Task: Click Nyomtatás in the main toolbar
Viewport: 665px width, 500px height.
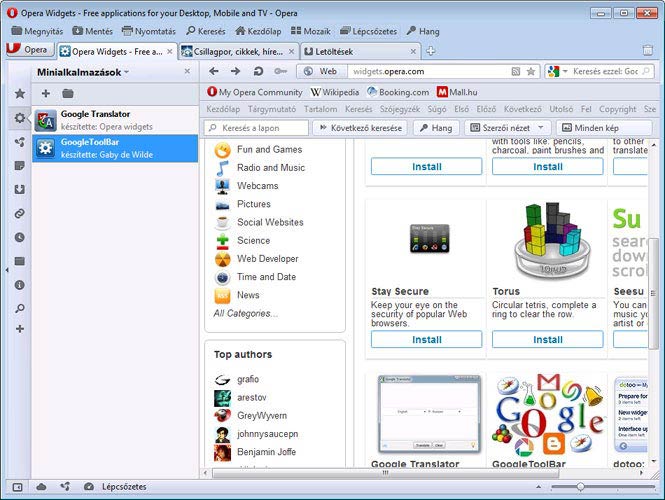Action: click(x=148, y=31)
